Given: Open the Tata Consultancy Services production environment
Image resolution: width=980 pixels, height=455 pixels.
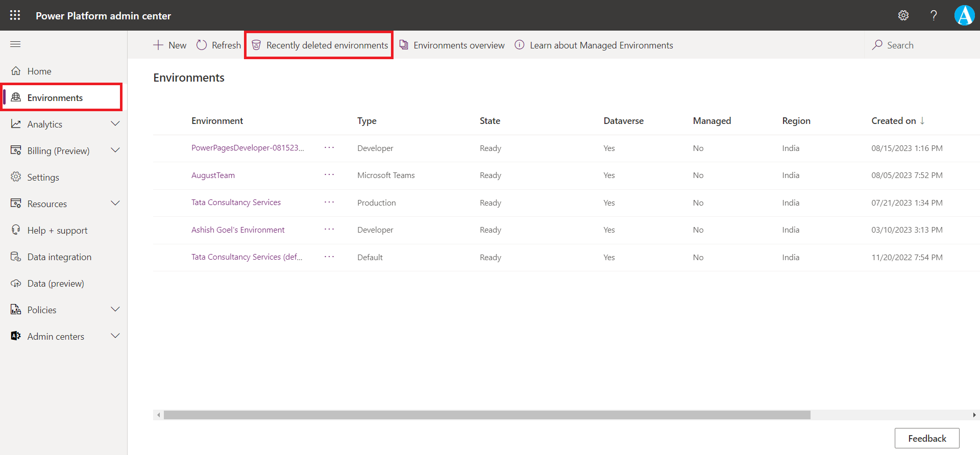Looking at the screenshot, I should click(x=236, y=203).
